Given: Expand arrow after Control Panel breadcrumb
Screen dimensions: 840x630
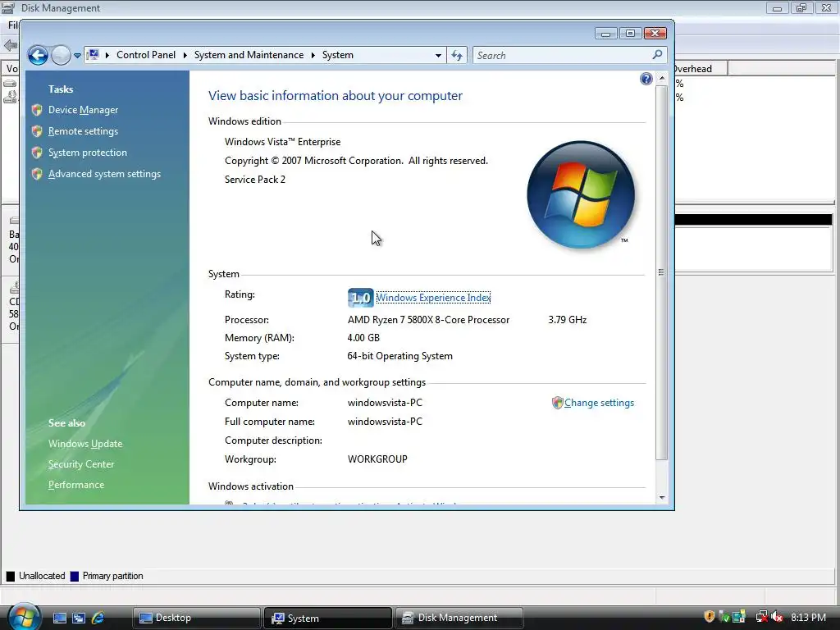Looking at the screenshot, I should (185, 55).
